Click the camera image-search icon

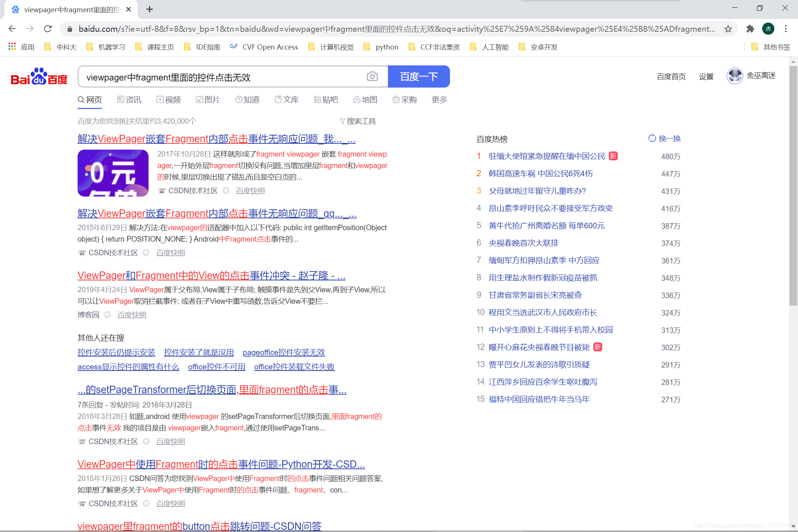click(x=372, y=76)
